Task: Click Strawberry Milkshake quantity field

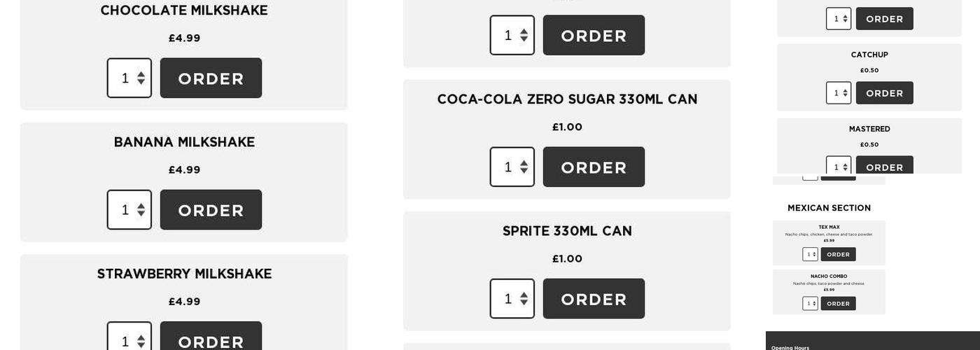Action: point(125,340)
